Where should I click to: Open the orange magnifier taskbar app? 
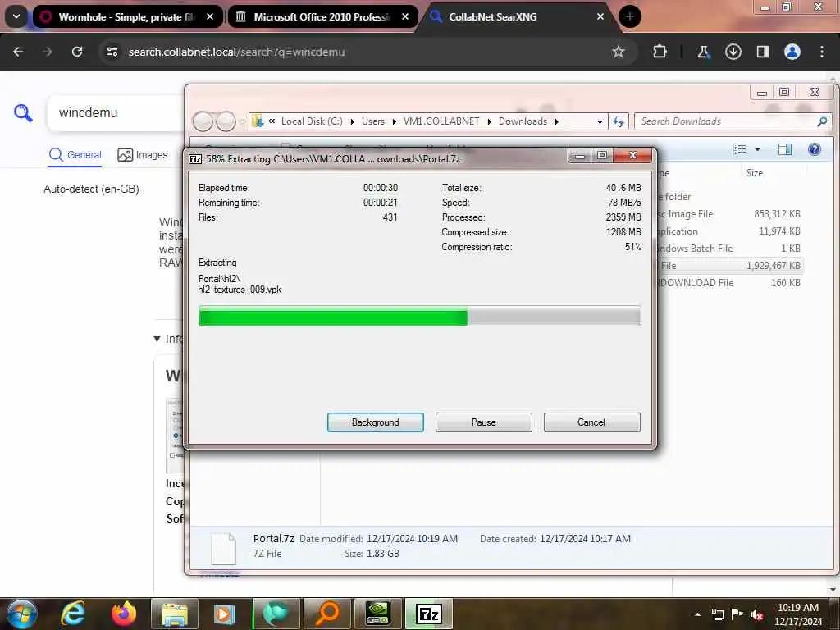click(327, 614)
